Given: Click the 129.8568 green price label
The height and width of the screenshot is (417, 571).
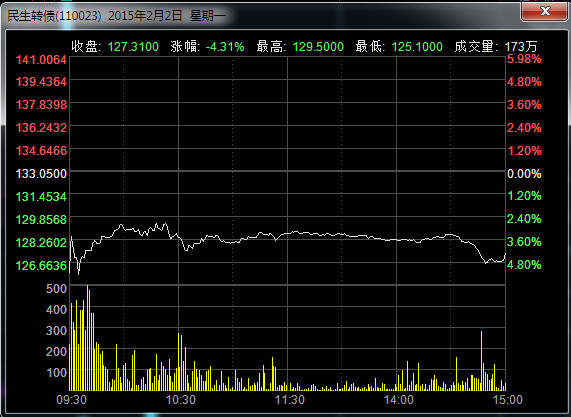Looking at the screenshot, I should pos(41,220).
